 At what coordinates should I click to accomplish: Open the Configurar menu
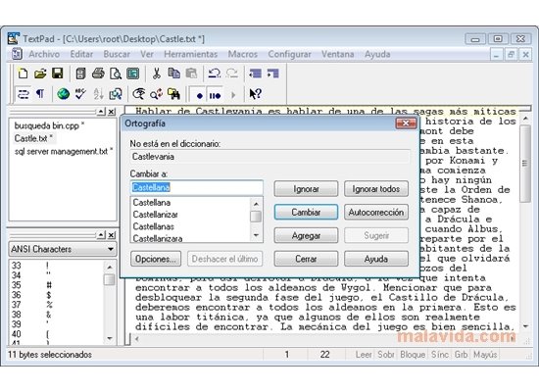[x=289, y=54]
